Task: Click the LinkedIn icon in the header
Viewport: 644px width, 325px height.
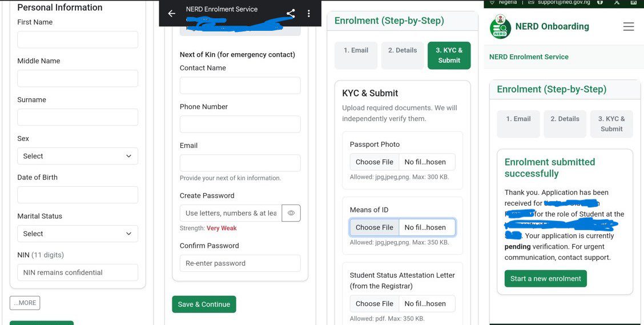Action: [x=634, y=2]
